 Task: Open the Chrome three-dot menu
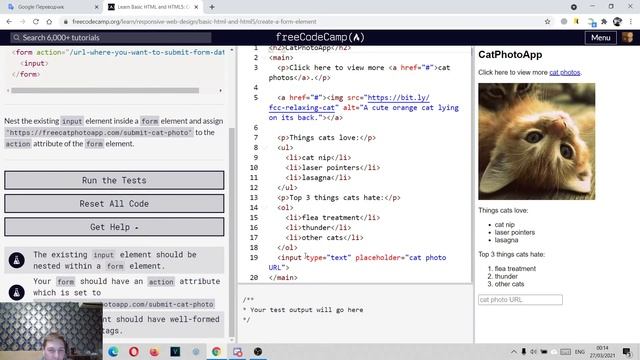631,22
